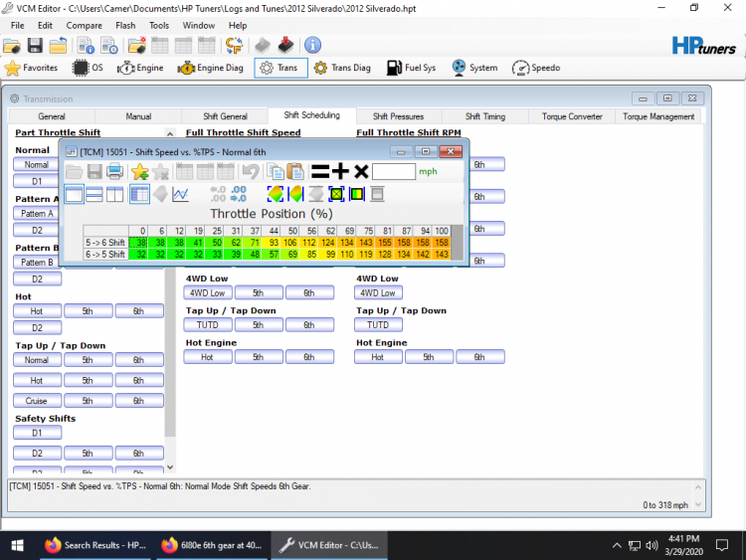Paste clipboard icon in editor toolbar
The height and width of the screenshot is (560, 746).
[x=295, y=171]
